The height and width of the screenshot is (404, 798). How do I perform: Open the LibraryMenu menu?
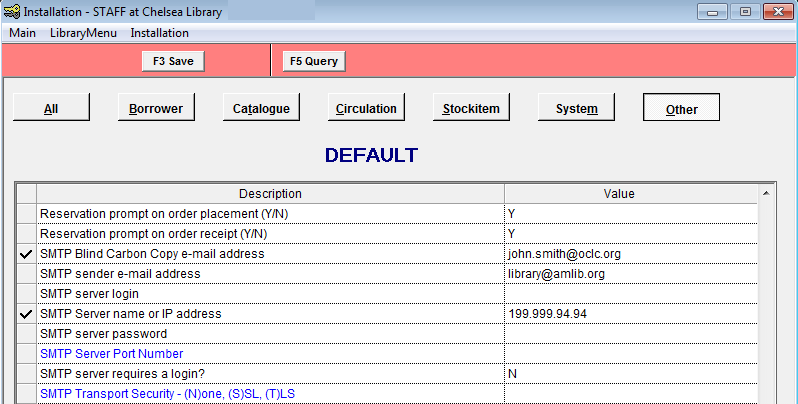coord(83,33)
